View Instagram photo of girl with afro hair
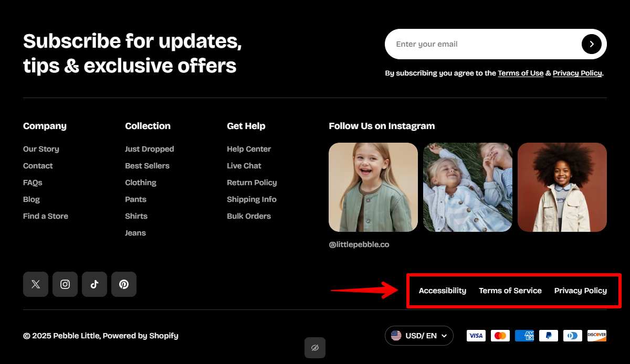The image size is (630, 364). [x=562, y=187]
